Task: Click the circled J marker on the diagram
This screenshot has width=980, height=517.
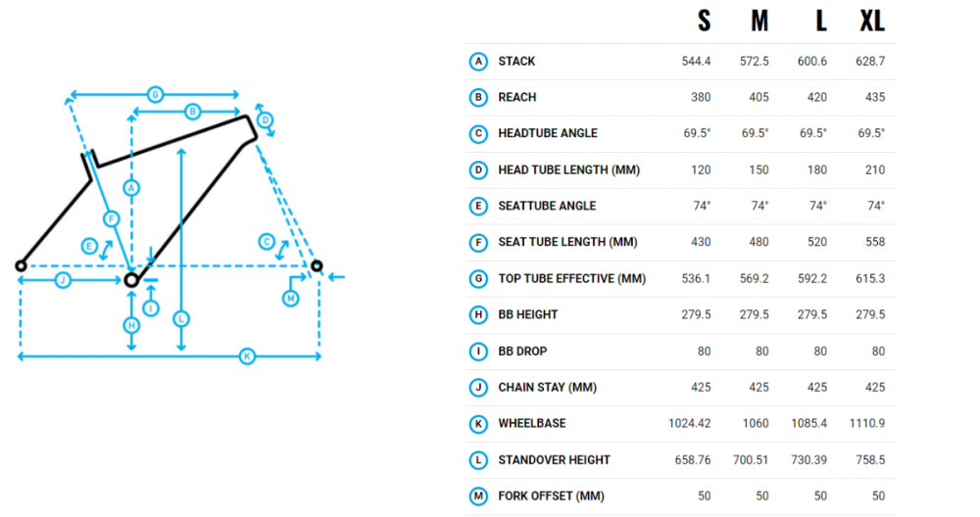Action: (x=62, y=280)
